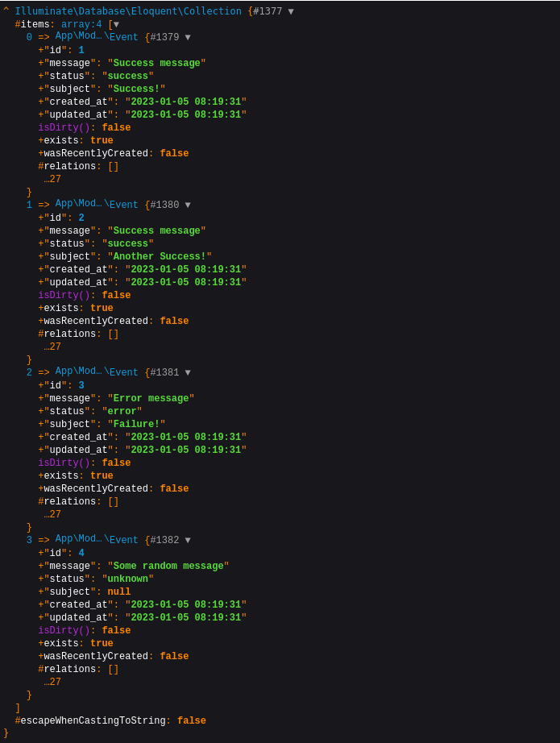
Task: Collapse Event #1380 with its arrow
Action: coord(188,205)
